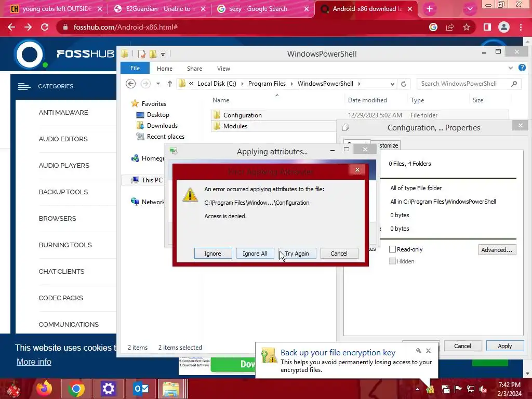
Task: Bookmark this page with the star icon
Action: pos(467,27)
